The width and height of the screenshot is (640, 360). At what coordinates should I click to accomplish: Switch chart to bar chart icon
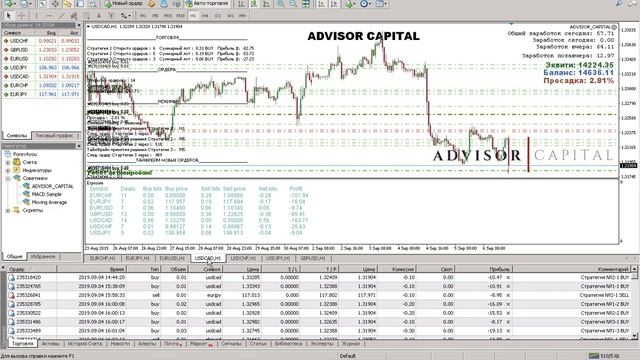pos(242,4)
